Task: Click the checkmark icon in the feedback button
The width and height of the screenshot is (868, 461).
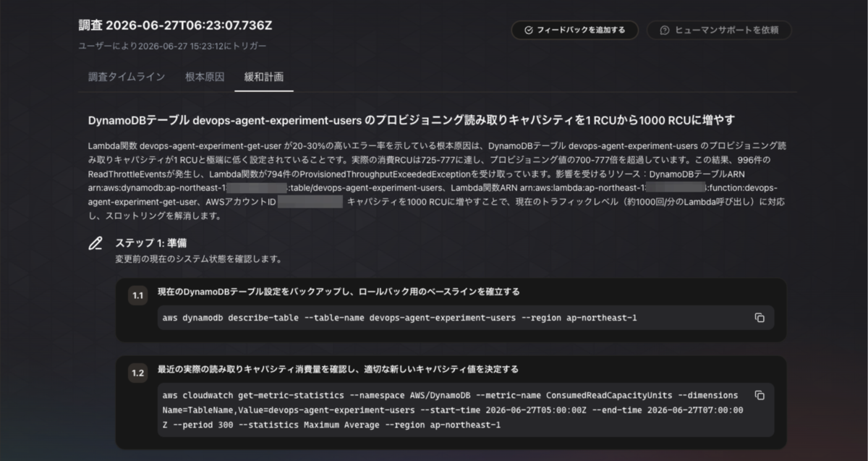Action: pos(528,30)
